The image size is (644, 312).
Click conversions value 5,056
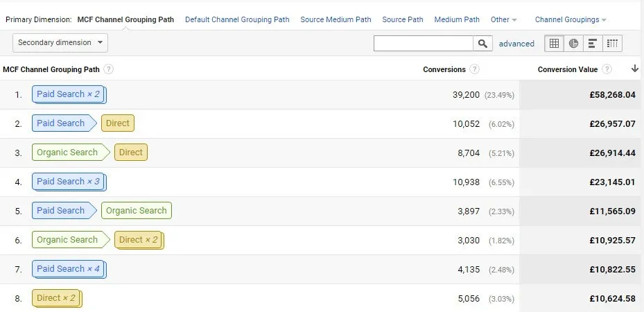pos(469,299)
